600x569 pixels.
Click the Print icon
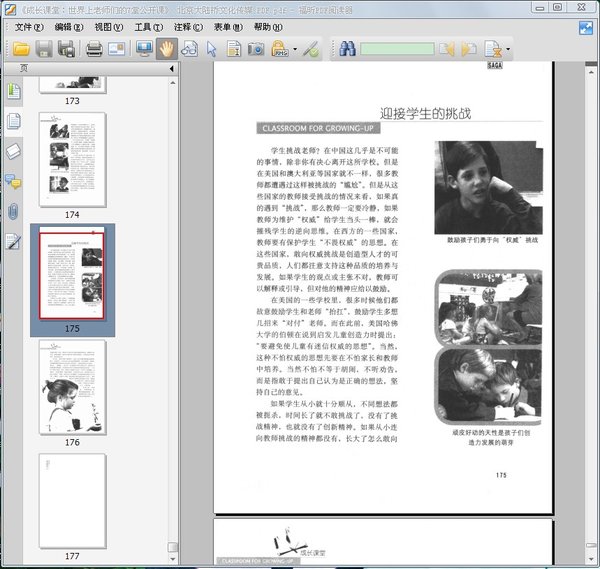click(x=94, y=48)
